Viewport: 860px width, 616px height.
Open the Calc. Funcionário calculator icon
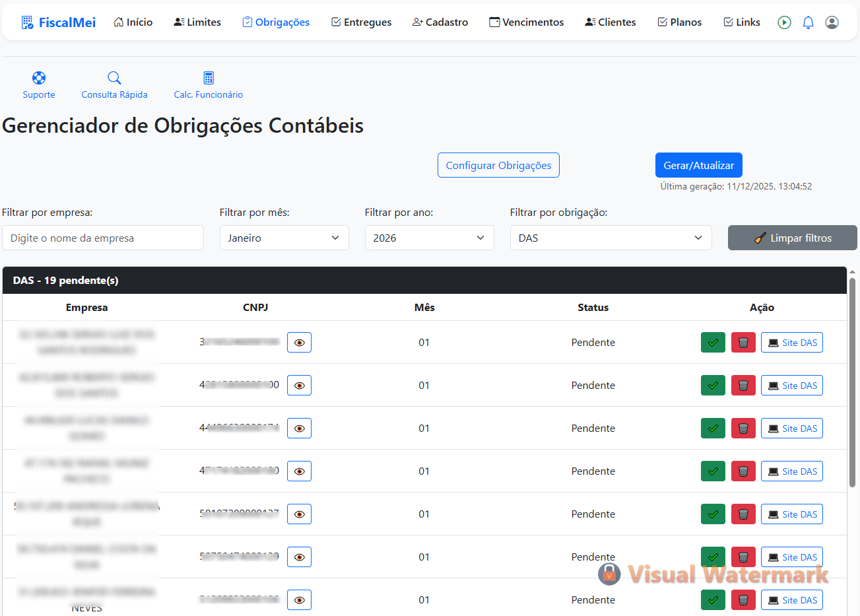tap(208, 77)
